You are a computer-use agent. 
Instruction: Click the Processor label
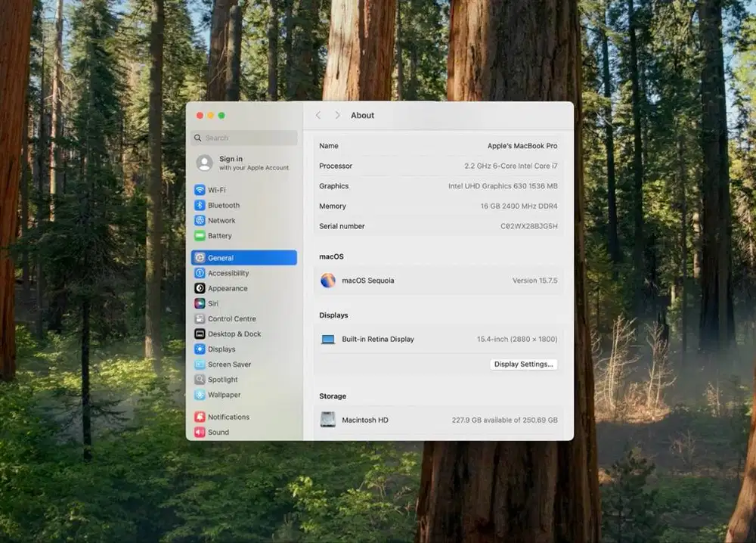tap(336, 166)
